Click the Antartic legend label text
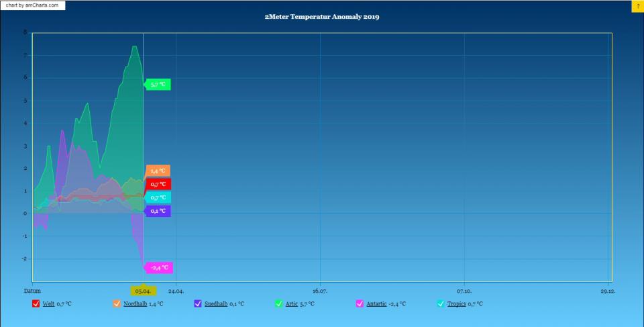Screen dimensions: 644x327 [x=376, y=304]
